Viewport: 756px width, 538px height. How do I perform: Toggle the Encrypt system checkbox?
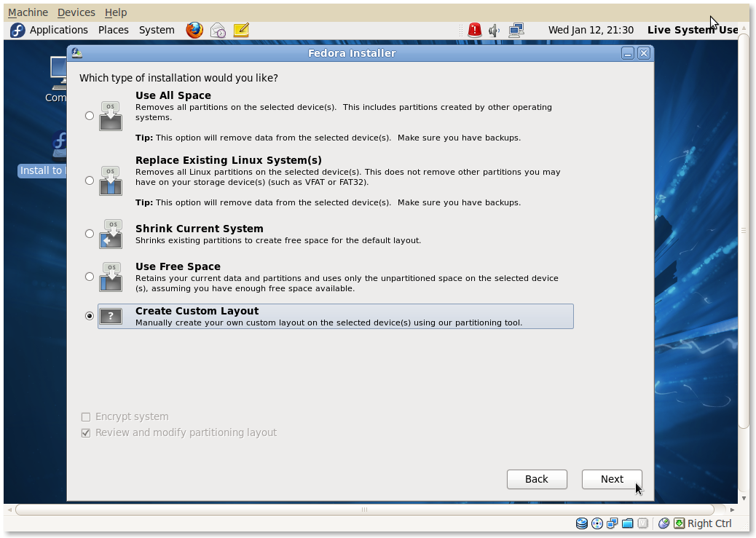[x=86, y=417]
